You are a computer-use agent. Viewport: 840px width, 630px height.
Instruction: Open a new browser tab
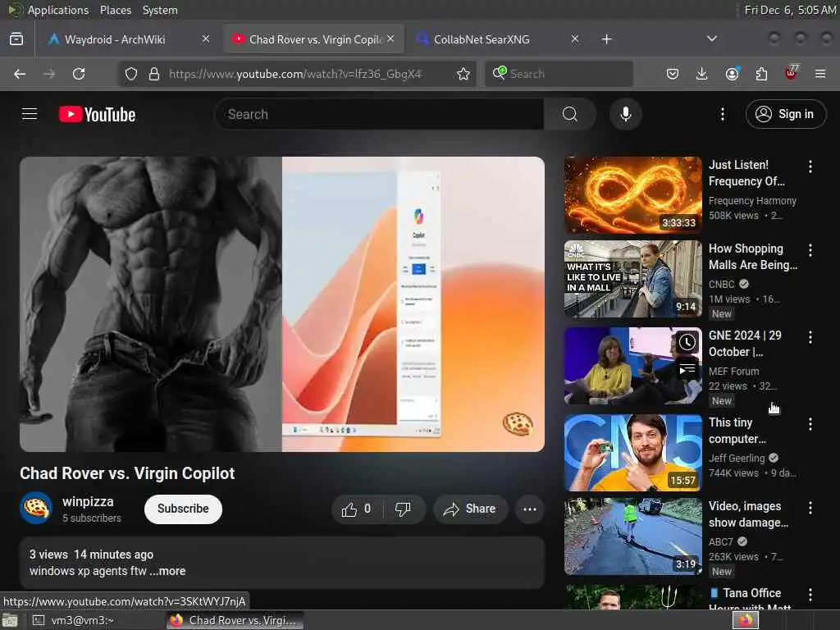(606, 39)
